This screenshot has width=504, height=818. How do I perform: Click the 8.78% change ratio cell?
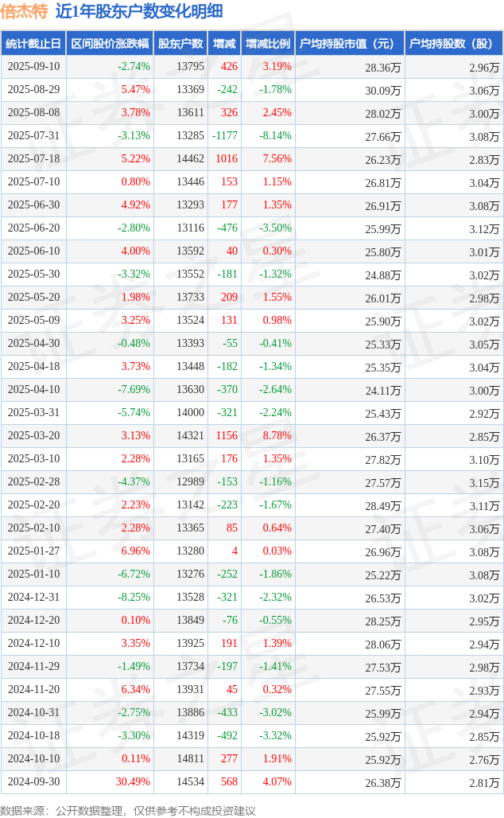tap(277, 435)
